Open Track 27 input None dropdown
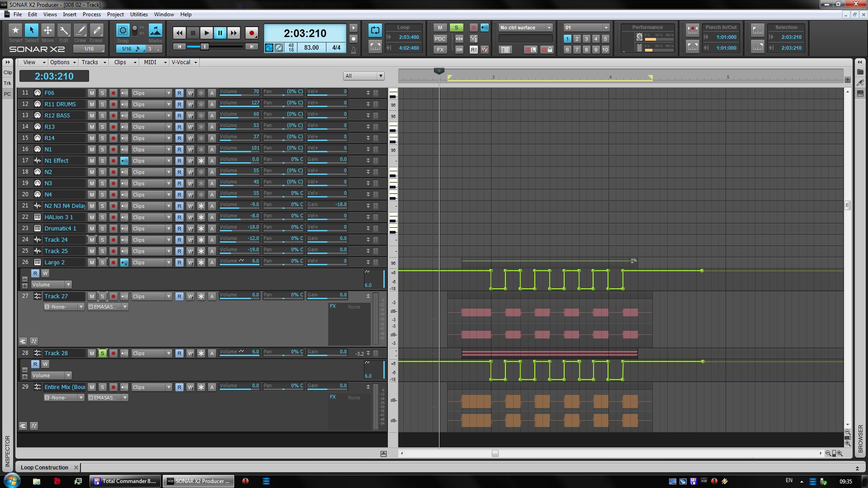Screen dimensions: 868x488 point(64,307)
